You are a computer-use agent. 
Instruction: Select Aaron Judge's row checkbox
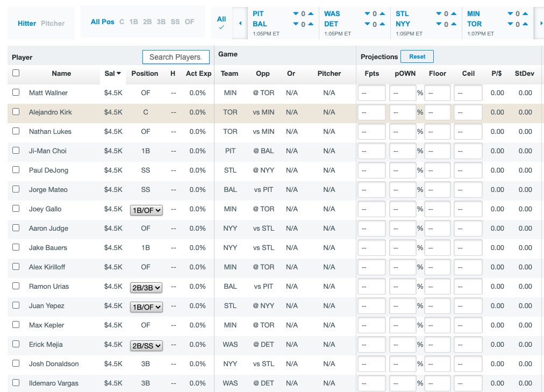[x=16, y=228]
